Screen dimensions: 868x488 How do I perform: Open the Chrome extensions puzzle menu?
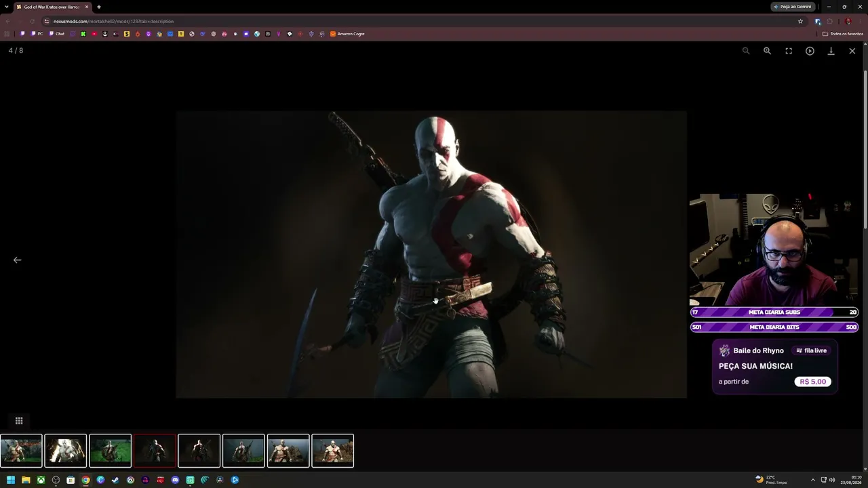coord(829,21)
